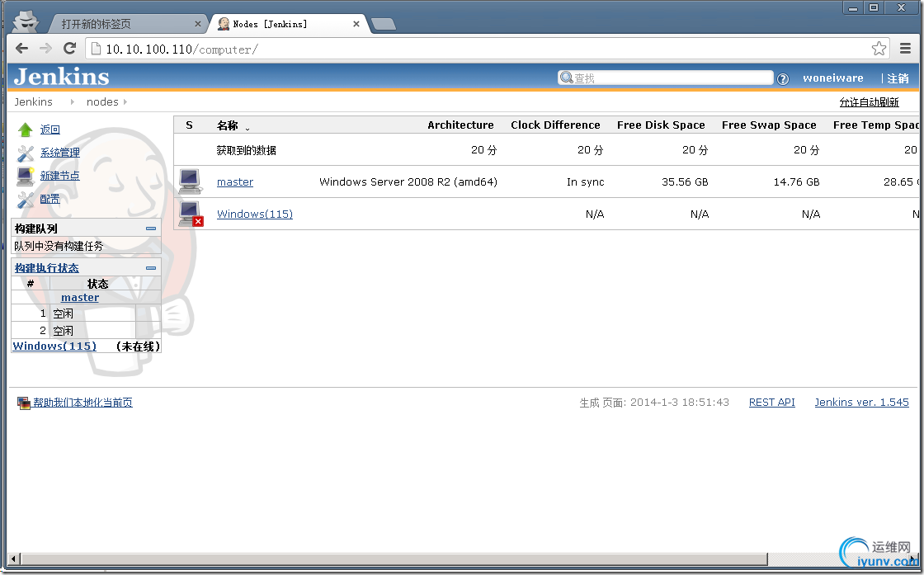Open master link in executor panel
This screenshot has height=575, width=924.
pyautogui.click(x=80, y=298)
